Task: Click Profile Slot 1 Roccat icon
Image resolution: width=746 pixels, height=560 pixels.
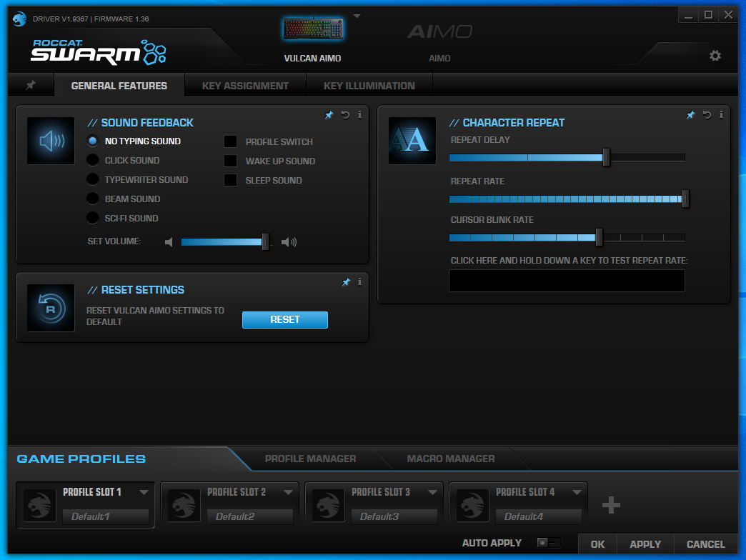Action: coord(39,505)
